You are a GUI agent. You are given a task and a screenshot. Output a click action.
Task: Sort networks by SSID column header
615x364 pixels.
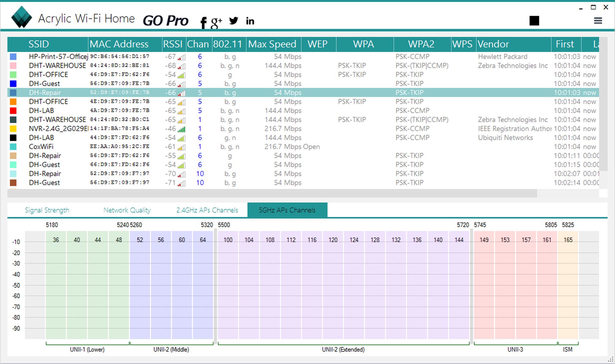(39, 44)
